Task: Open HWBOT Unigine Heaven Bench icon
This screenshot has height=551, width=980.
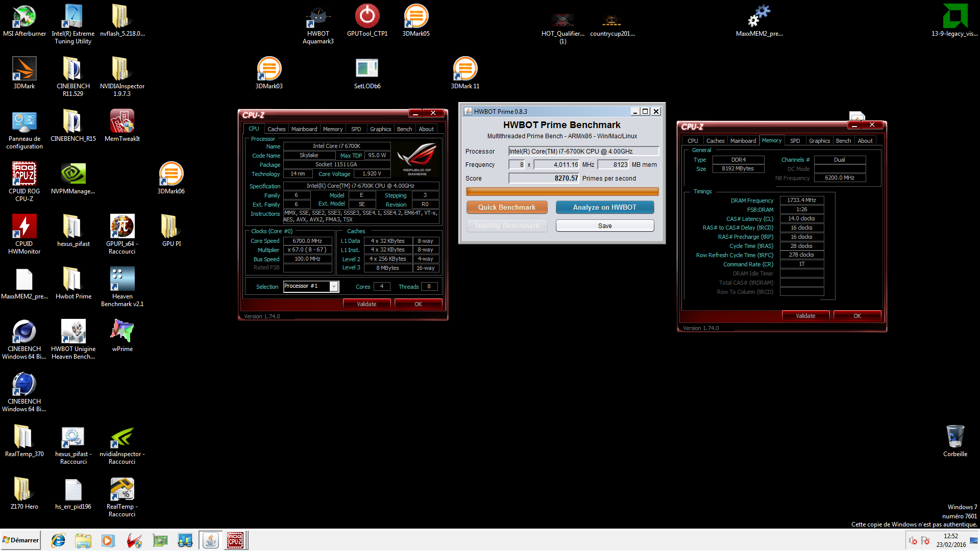Action: [x=73, y=339]
